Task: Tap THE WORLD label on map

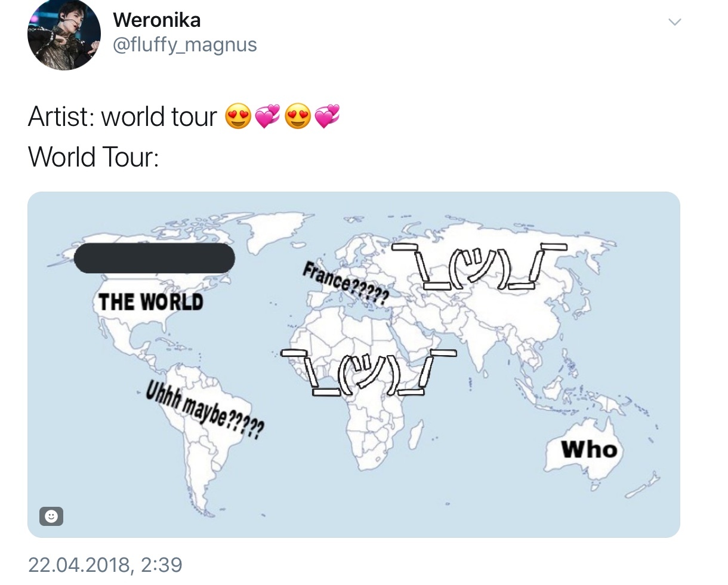Action: pos(150,302)
